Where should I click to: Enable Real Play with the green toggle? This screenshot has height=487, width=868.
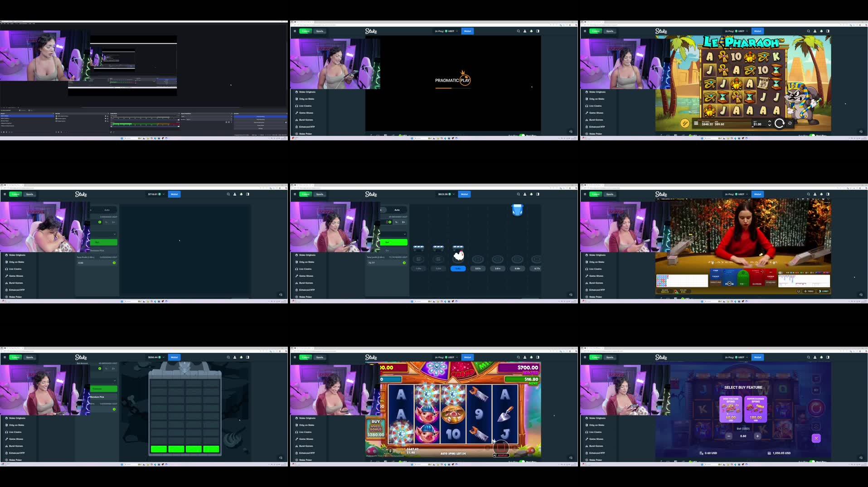coord(522,135)
